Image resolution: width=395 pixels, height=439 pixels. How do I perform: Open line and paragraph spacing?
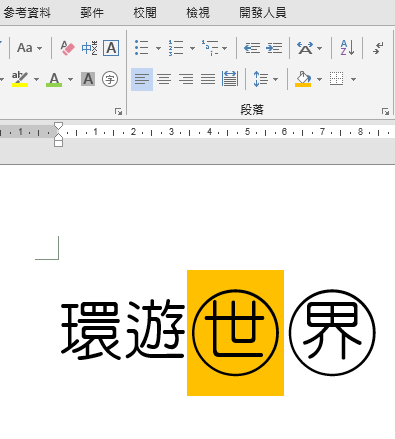pos(261,79)
